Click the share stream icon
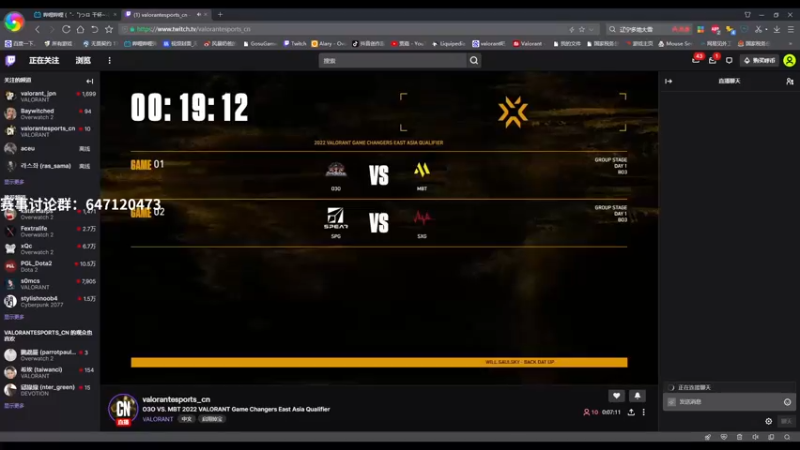 [631, 412]
